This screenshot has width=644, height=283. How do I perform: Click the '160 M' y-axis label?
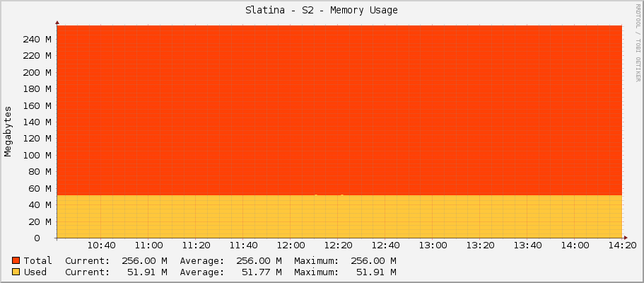pos(37,105)
